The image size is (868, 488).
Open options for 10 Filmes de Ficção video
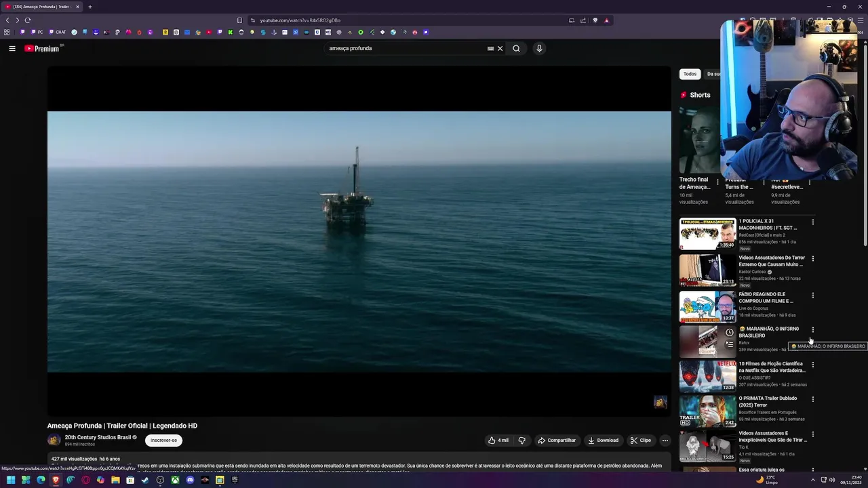812,365
